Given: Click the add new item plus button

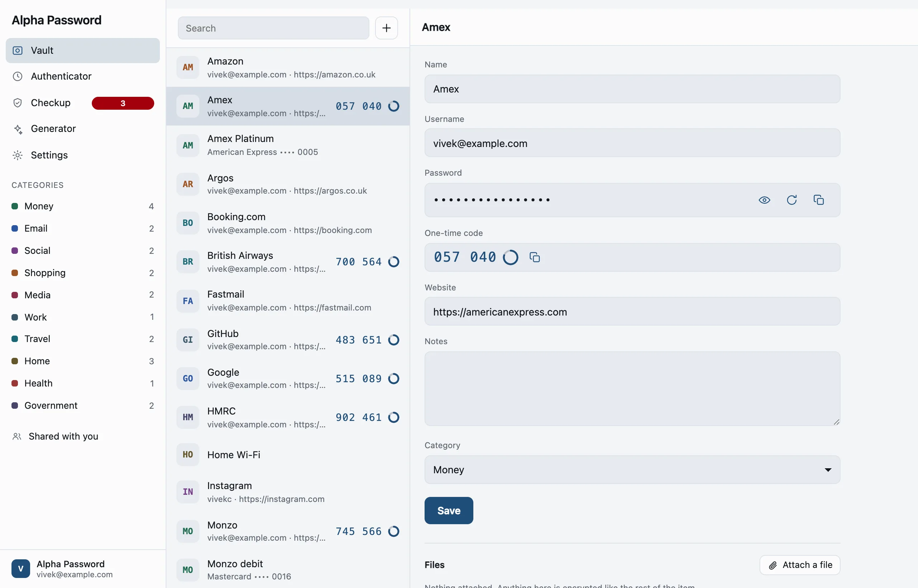Looking at the screenshot, I should click(x=386, y=28).
